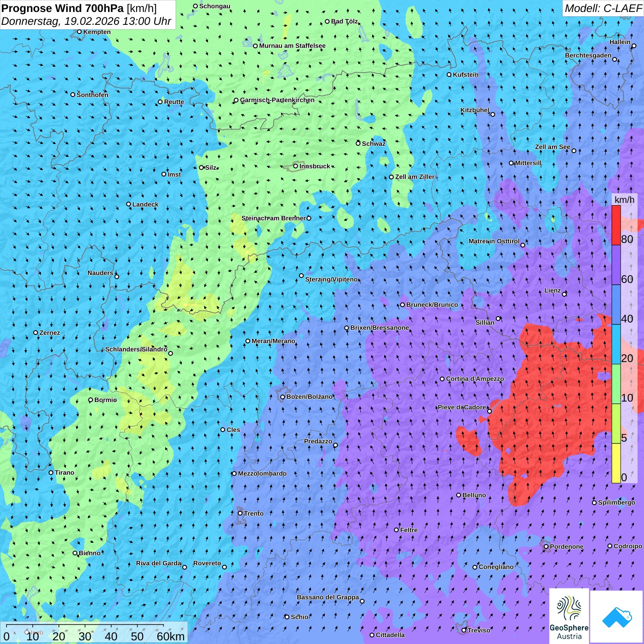Click the Steinach am Brenner label
The height and width of the screenshot is (644, 644).
pyautogui.click(x=273, y=218)
